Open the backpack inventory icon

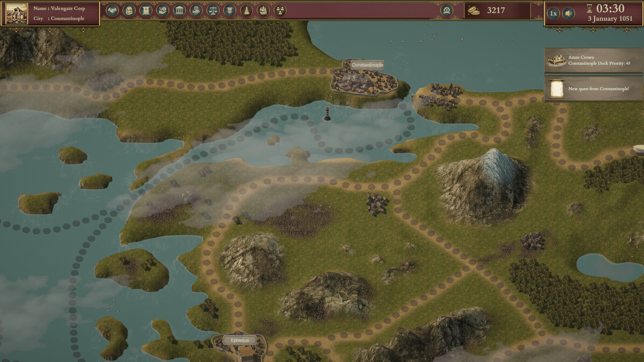coord(129,11)
